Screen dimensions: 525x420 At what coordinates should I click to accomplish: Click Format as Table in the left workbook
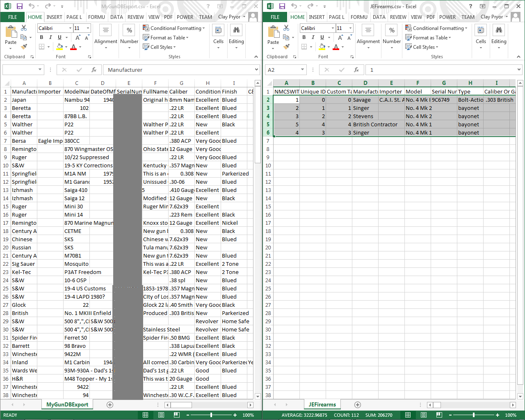click(x=166, y=37)
